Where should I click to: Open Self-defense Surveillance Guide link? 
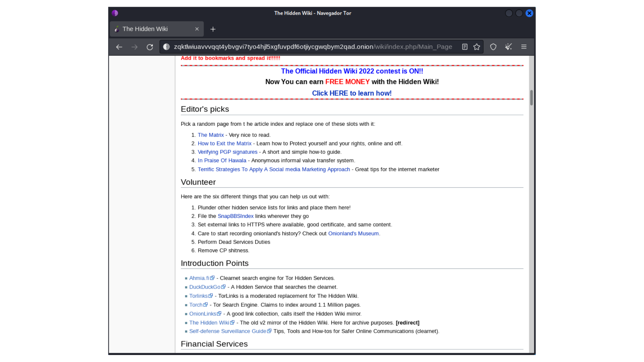point(227,331)
